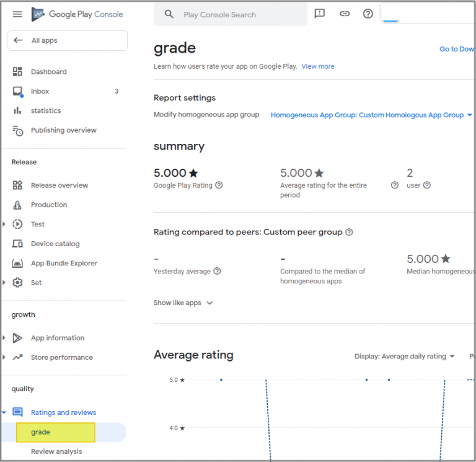476x462 pixels.
Task: Click the Device catalog icon
Action: coord(18,244)
